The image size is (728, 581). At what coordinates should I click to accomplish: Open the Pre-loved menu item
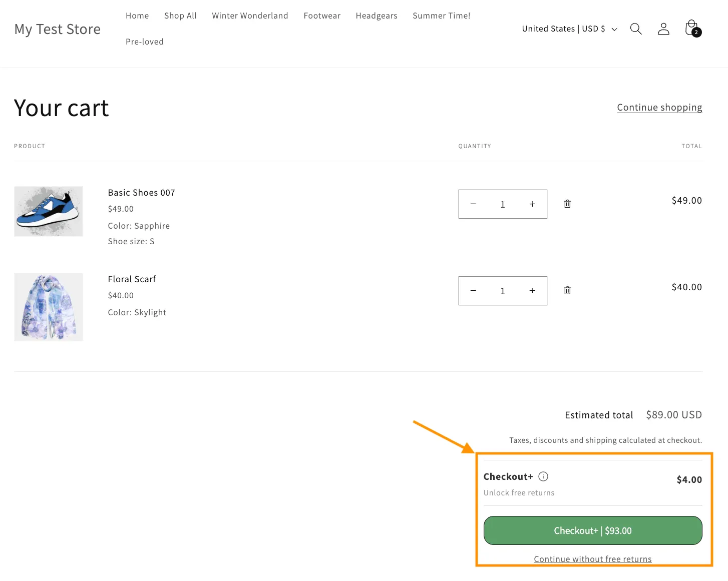coord(145,42)
